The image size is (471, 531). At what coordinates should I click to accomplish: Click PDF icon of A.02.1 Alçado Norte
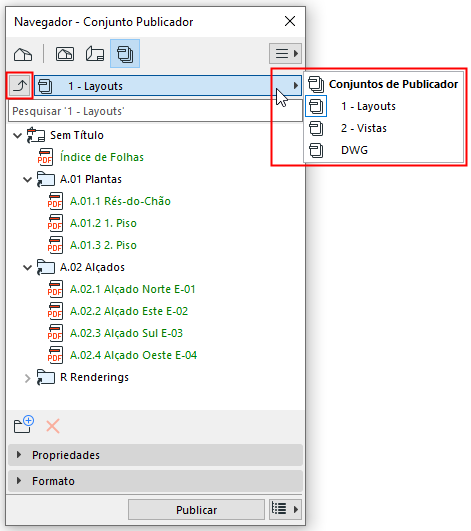[55, 289]
